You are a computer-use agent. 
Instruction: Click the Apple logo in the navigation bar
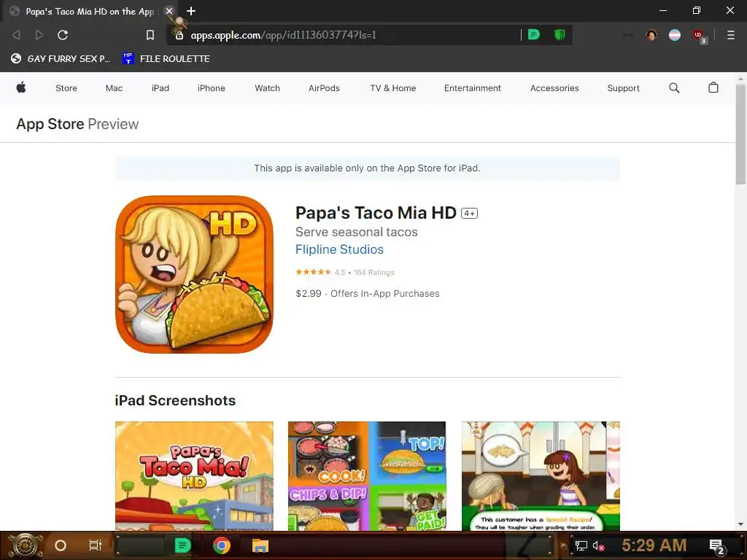click(21, 87)
